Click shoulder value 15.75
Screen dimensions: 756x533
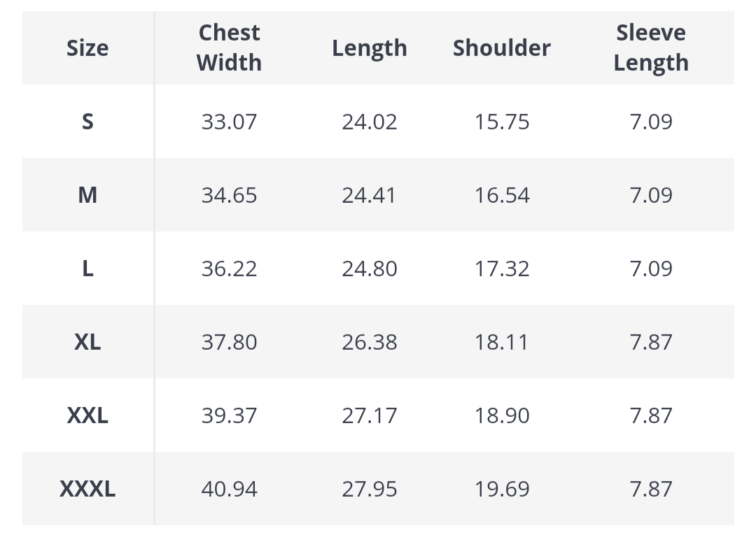[x=502, y=122]
